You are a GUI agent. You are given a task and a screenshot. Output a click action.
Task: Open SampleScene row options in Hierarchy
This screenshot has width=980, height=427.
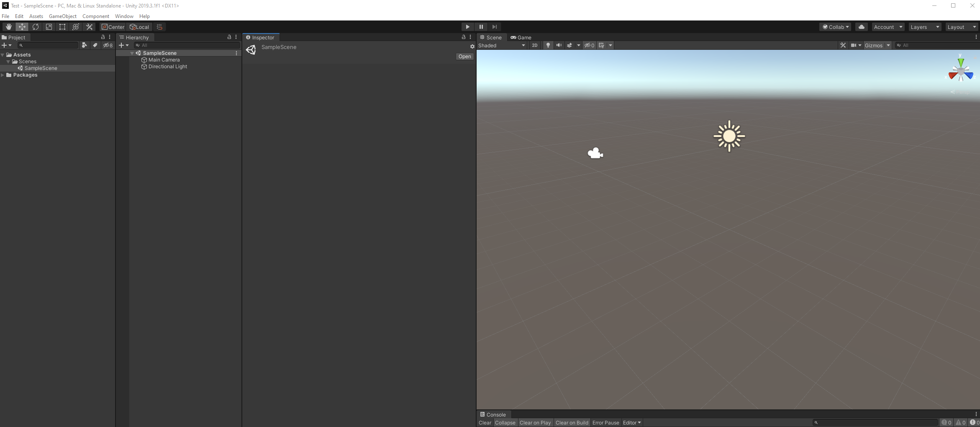[236, 53]
